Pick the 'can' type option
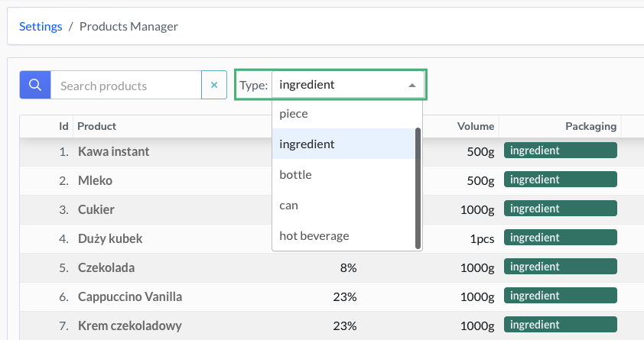The width and height of the screenshot is (644, 340). click(288, 205)
